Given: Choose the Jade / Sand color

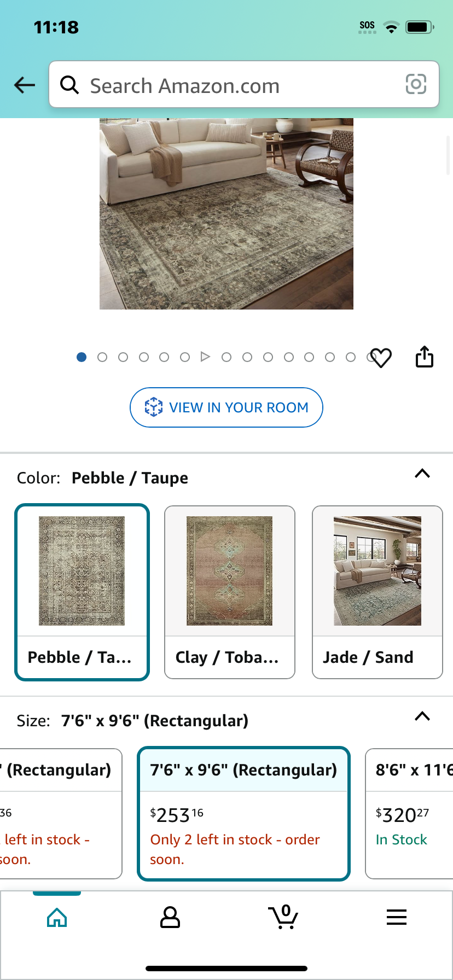Looking at the screenshot, I should [x=377, y=592].
